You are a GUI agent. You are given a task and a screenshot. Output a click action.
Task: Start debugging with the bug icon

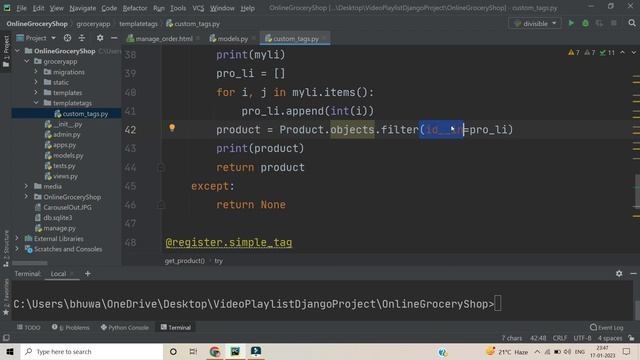(x=585, y=23)
